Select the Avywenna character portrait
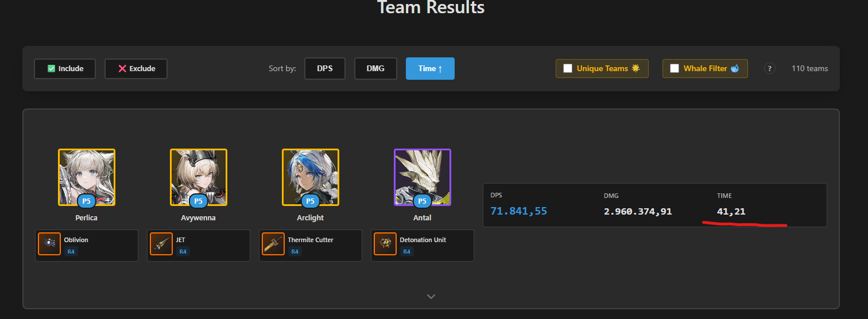 (x=199, y=177)
